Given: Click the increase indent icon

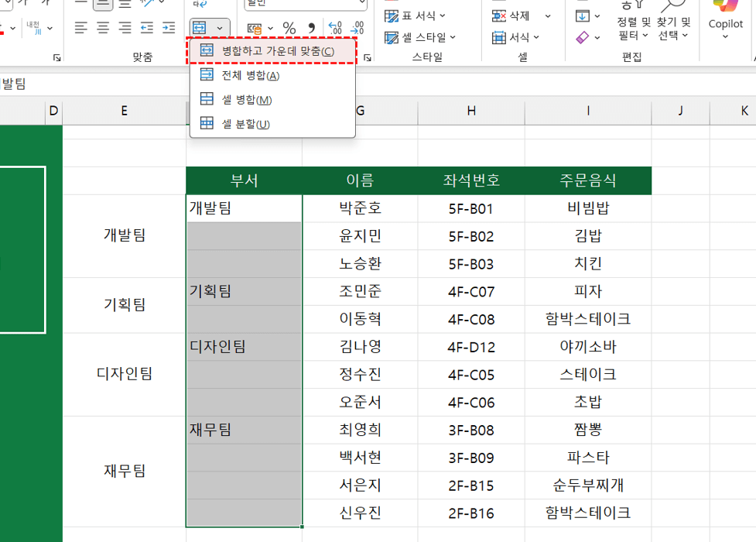Looking at the screenshot, I should 169,29.
